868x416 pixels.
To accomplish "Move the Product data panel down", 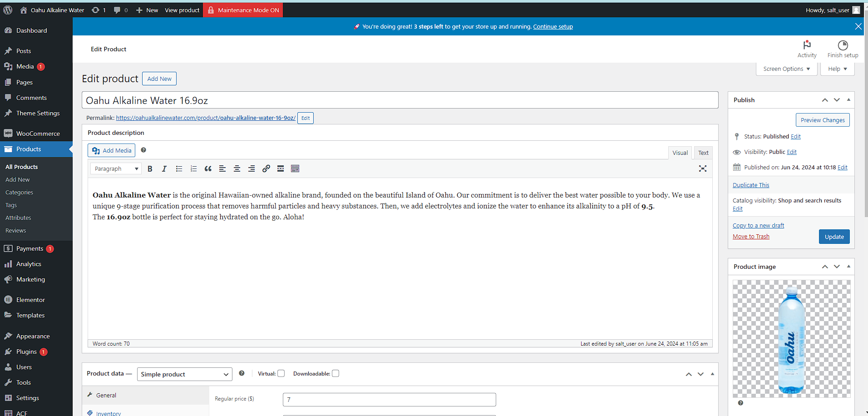I will tap(700, 374).
